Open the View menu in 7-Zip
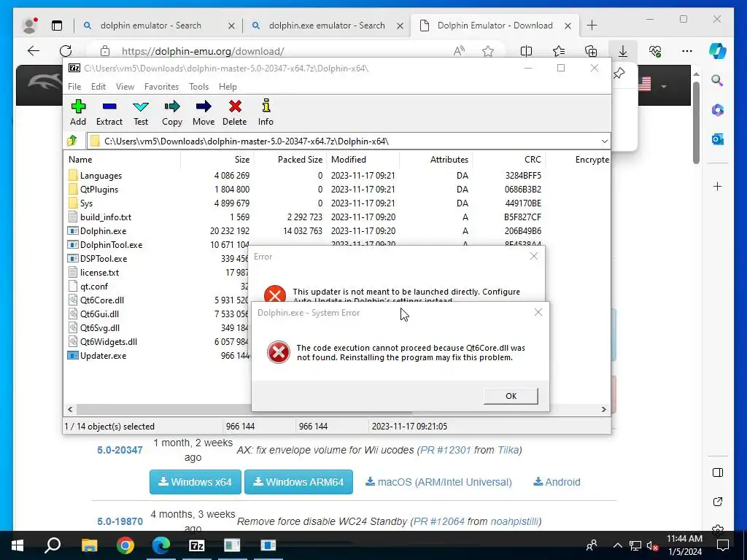The width and height of the screenshot is (747, 560). [125, 87]
